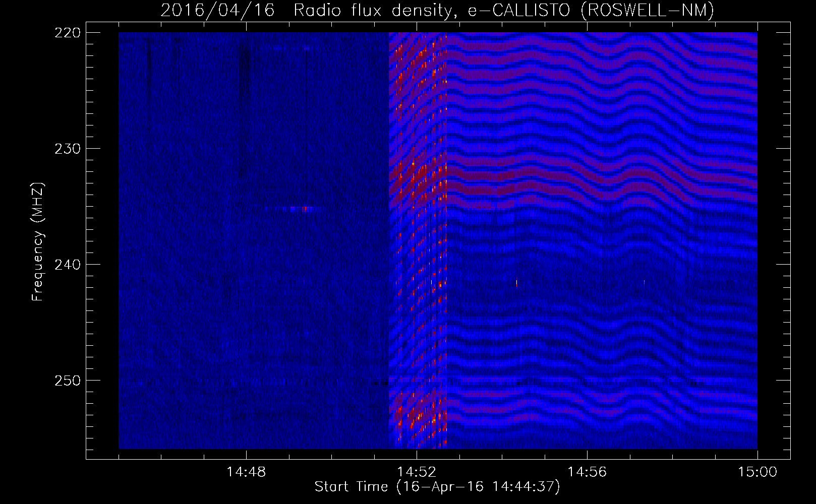The width and height of the screenshot is (816, 504).
Task: Click the 250 frequency tick label
Action: click(67, 381)
